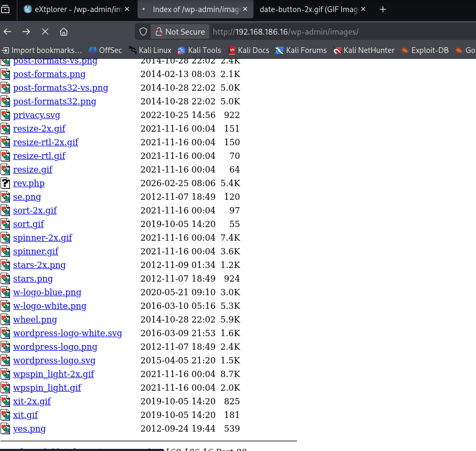Click the home button in the toolbar
This screenshot has width=476, height=451.
point(64,31)
